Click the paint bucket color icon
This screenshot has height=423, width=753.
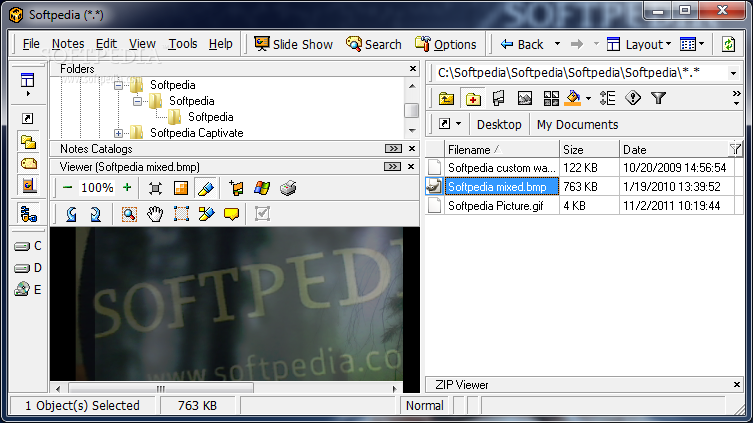[573, 98]
